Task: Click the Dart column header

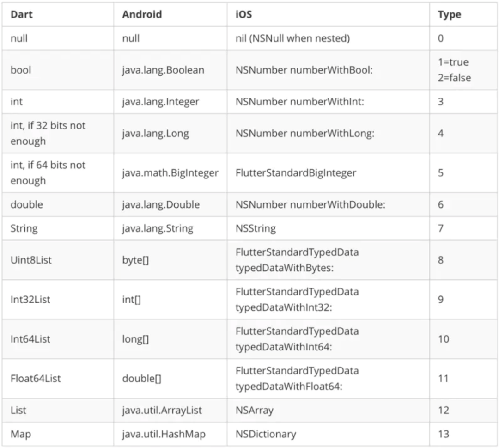Action: click(x=22, y=14)
